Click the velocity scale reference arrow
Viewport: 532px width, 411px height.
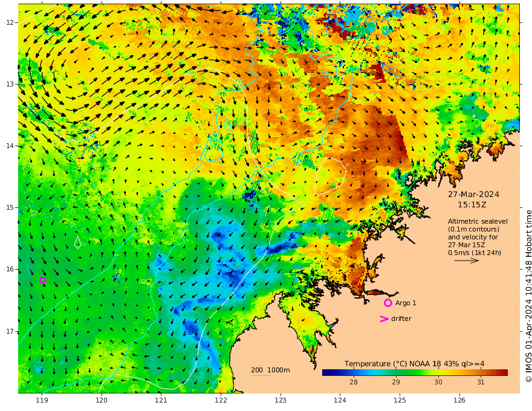[467, 261]
